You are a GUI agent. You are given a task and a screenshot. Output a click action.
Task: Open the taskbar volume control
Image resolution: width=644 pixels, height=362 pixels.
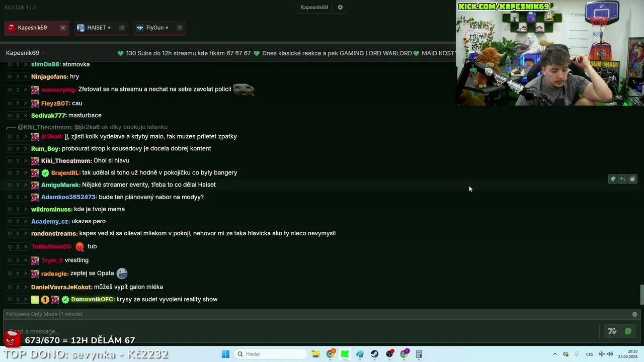click(610, 354)
